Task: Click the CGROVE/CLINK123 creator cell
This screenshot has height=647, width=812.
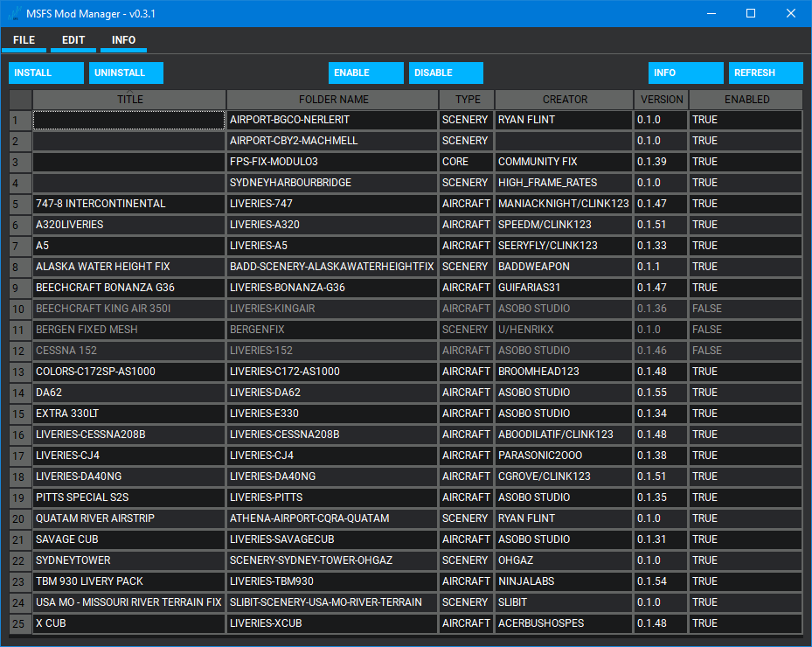Action: pos(564,477)
